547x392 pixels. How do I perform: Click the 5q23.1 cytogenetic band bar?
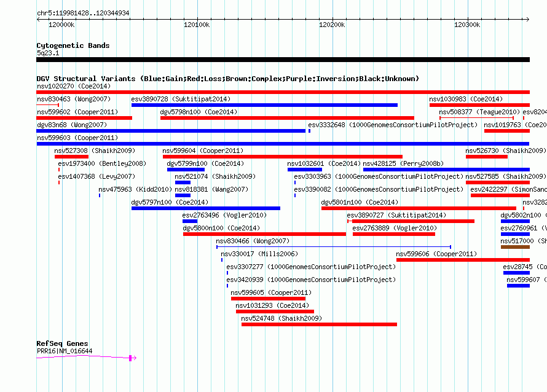click(283, 60)
